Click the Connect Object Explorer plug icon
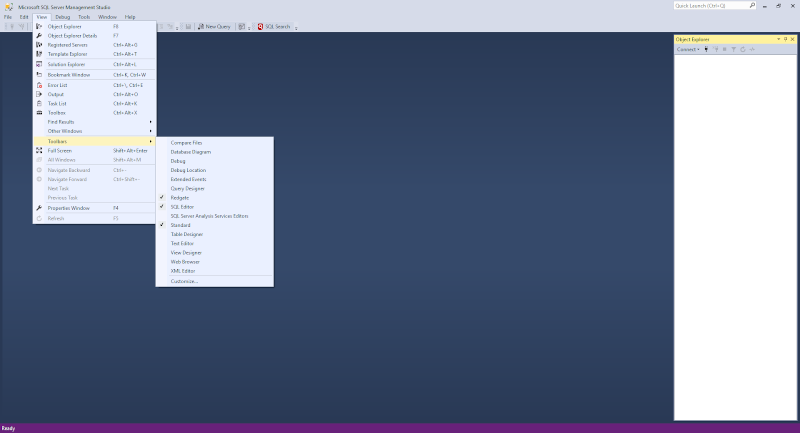This screenshot has height=433, width=800. (706, 49)
